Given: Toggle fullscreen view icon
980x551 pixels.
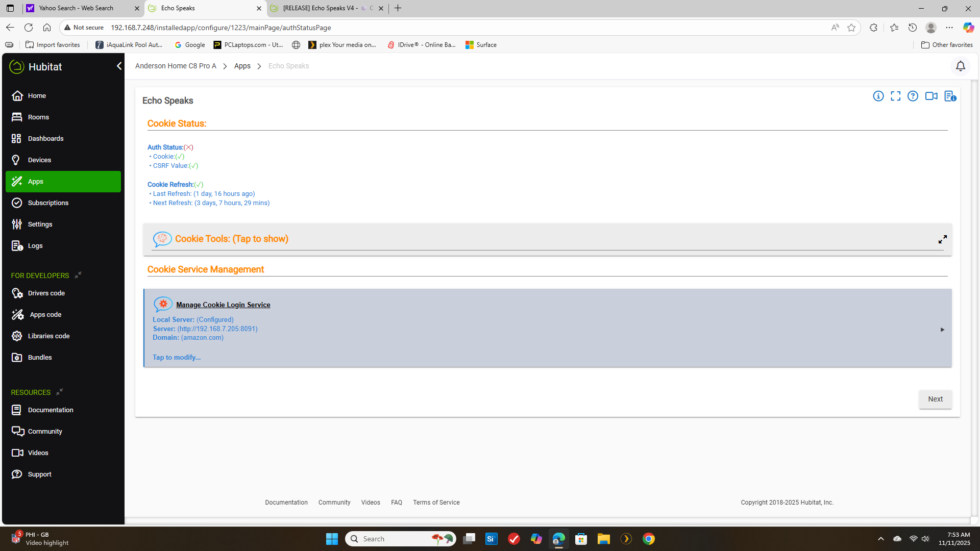Looking at the screenshot, I should pyautogui.click(x=895, y=96).
